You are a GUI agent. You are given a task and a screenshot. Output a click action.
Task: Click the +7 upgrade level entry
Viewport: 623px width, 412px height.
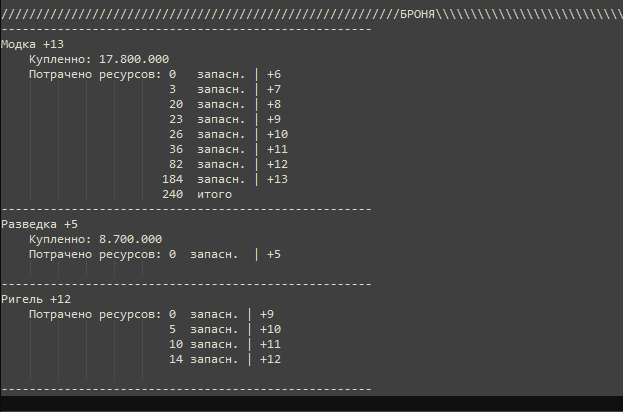tap(274, 89)
